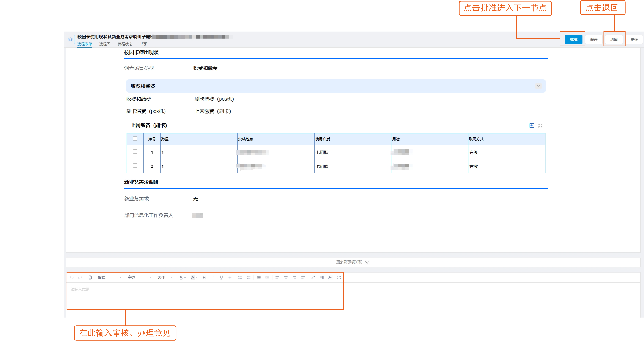Center align text in the editor
The height and width of the screenshot is (363, 644).
point(286,277)
